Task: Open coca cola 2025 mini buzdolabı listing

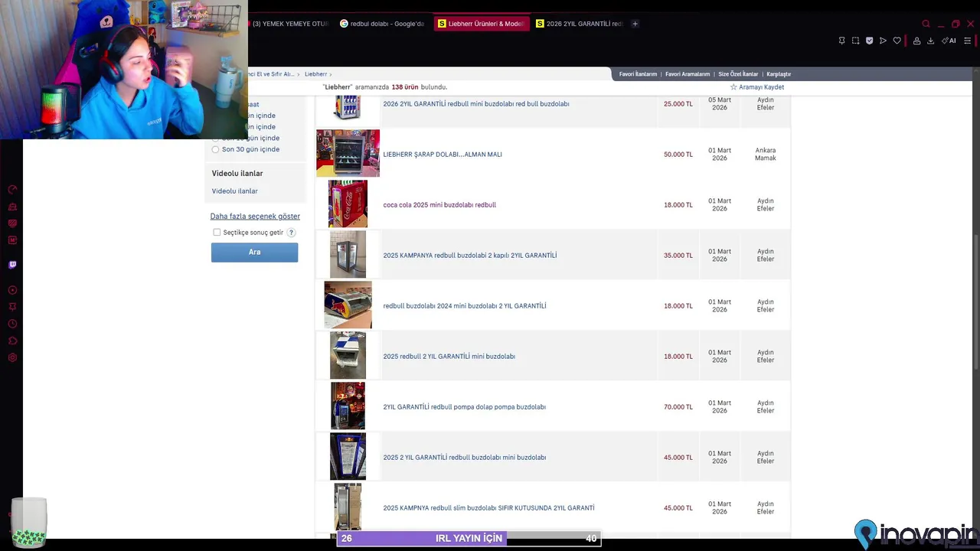Action: pos(439,205)
